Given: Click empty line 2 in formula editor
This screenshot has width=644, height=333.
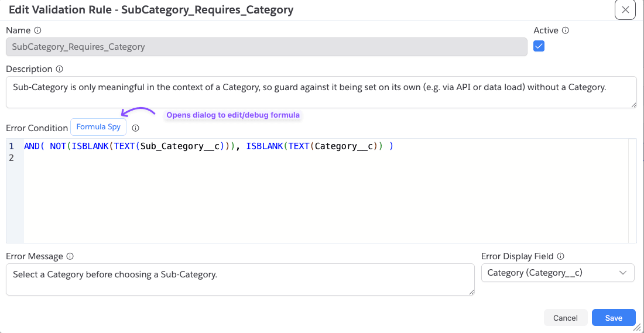Looking at the screenshot, I should pos(324,157).
